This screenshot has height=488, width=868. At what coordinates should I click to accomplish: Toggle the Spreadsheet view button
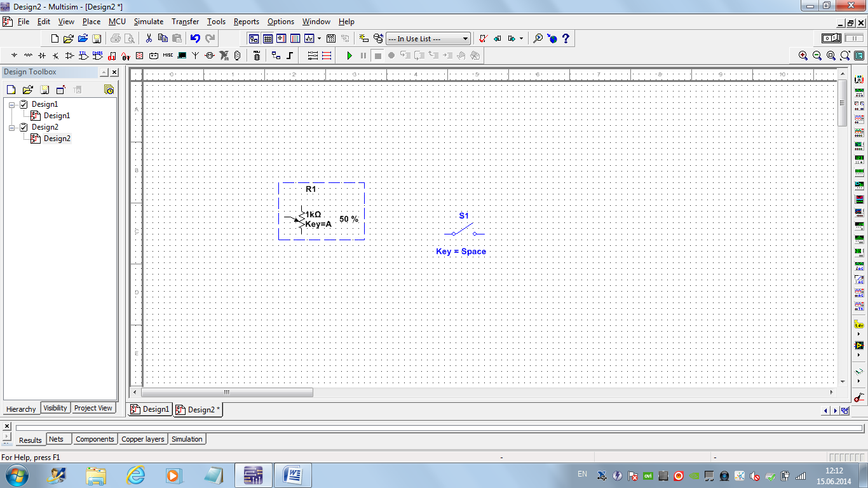[268, 39]
